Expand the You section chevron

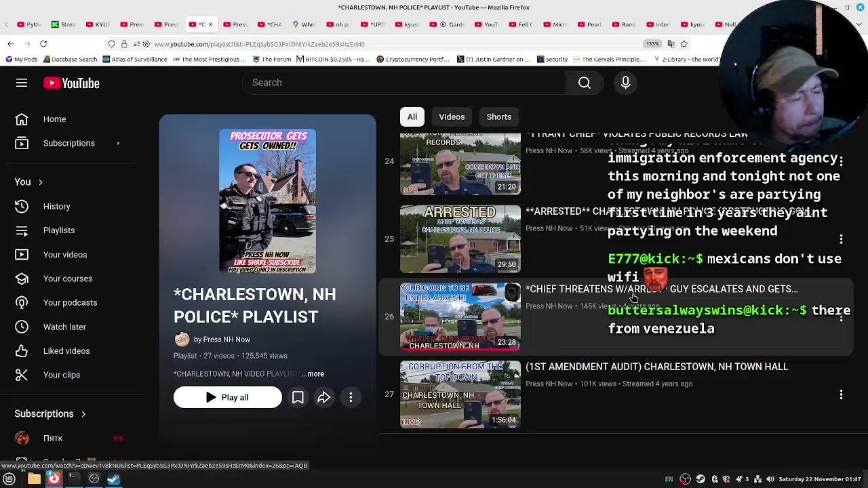click(x=40, y=182)
